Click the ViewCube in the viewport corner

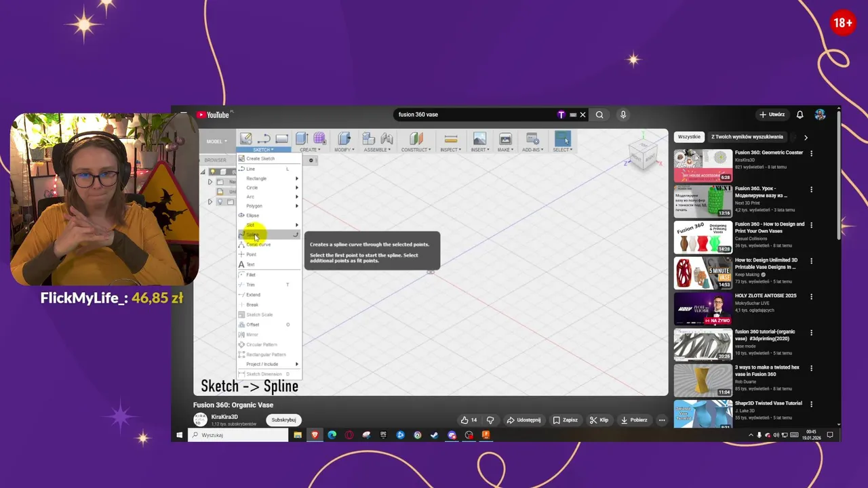pyautogui.click(x=642, y=154)
